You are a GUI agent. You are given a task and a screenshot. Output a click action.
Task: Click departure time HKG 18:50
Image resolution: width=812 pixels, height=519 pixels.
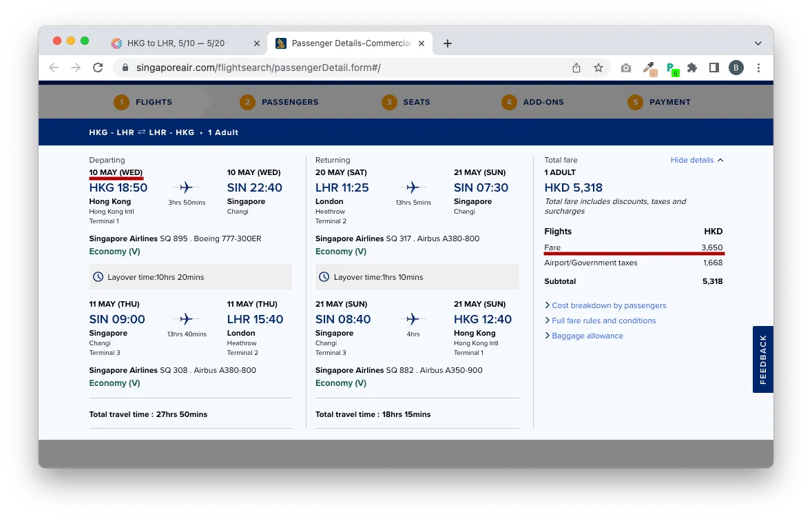point(118,187)
